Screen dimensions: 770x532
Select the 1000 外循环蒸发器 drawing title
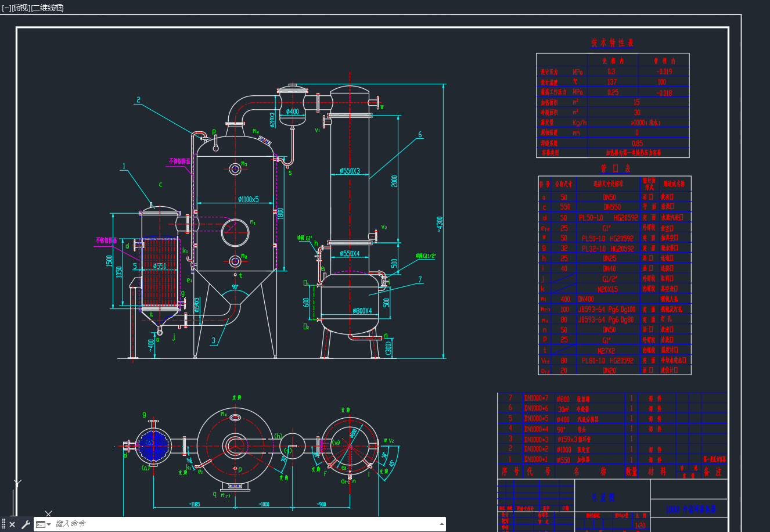[690, 509]
